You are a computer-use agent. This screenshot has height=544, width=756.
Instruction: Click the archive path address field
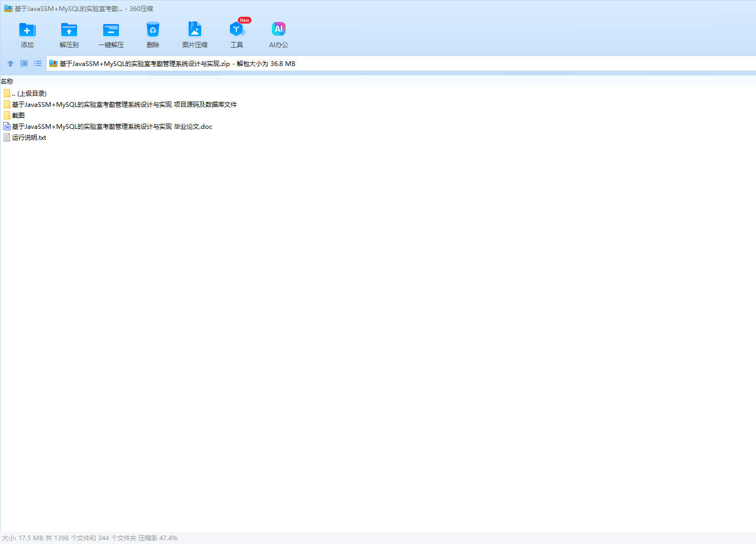419,64
